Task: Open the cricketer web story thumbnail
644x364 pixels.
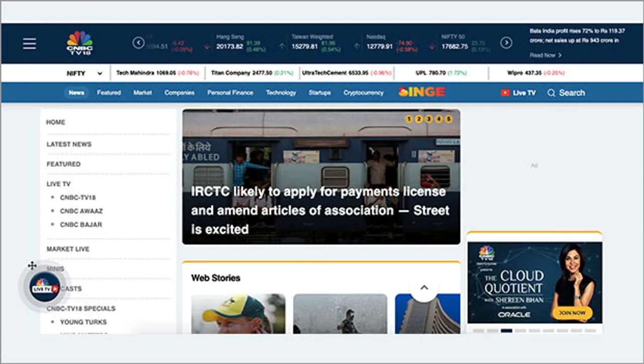Action: click(x=238, y=314)
